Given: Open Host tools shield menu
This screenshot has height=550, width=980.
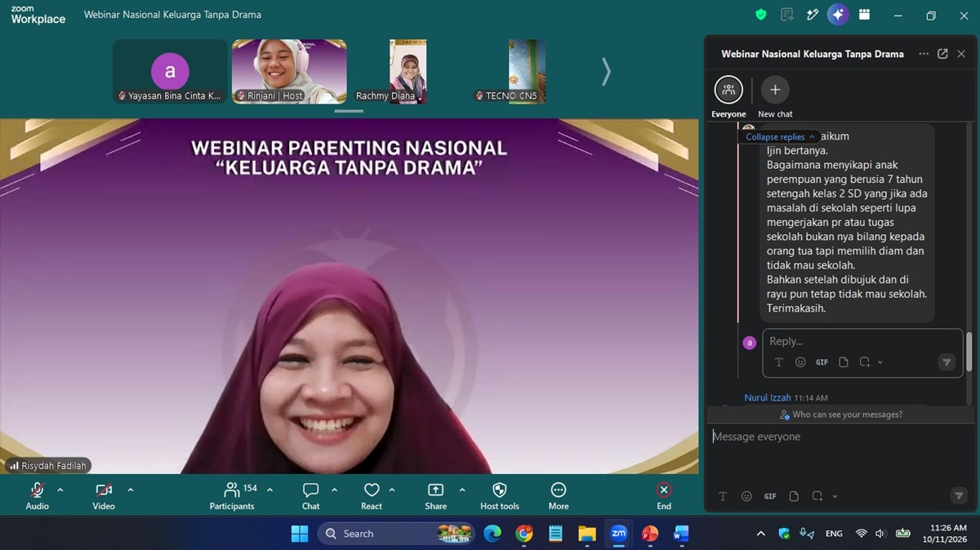Looking at the screenshot, I should [x=500, y=495].
